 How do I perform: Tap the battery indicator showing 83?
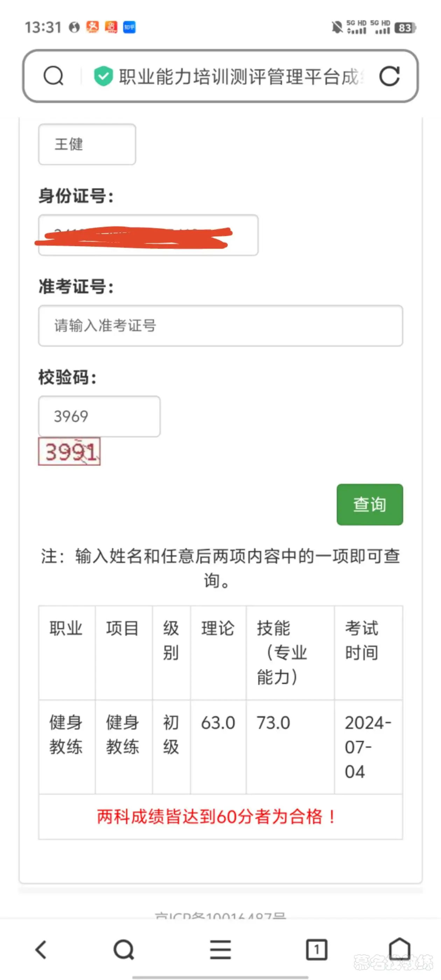pyautogui.click(x=405, y=28)
